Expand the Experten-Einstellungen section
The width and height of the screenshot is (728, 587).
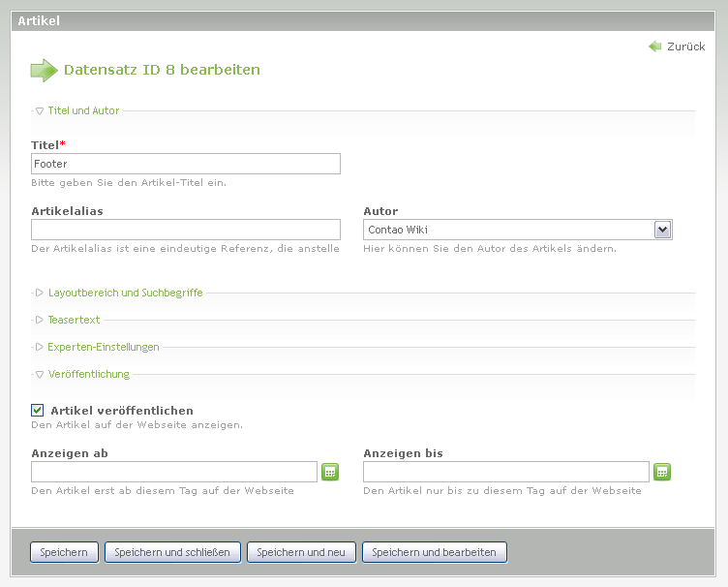(103, 347)
